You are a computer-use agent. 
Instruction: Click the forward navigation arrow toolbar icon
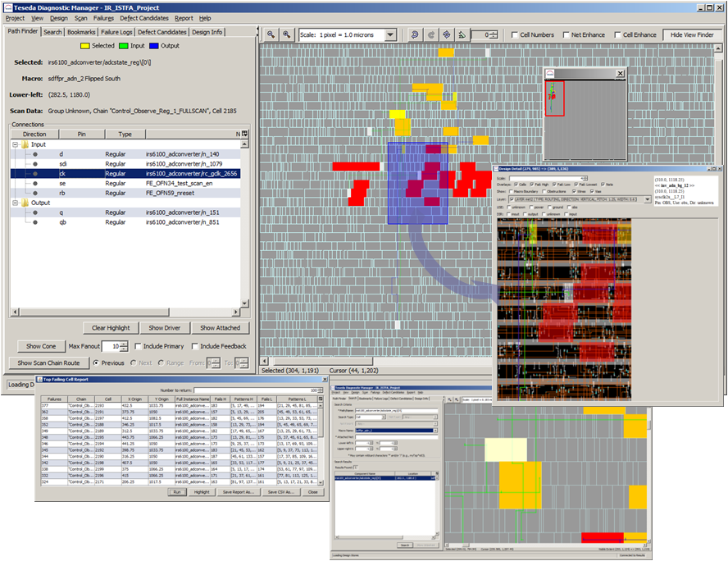coord(432,34)
